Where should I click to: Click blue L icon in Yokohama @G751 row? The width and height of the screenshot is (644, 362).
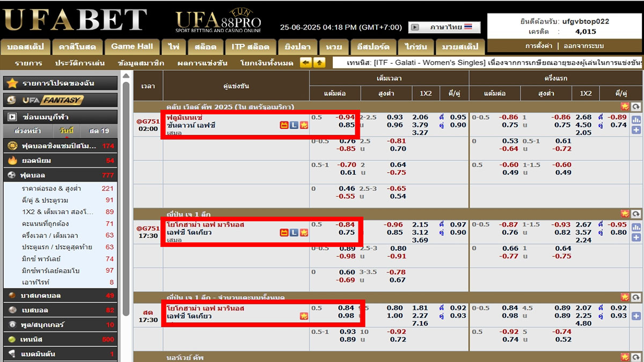294,232
